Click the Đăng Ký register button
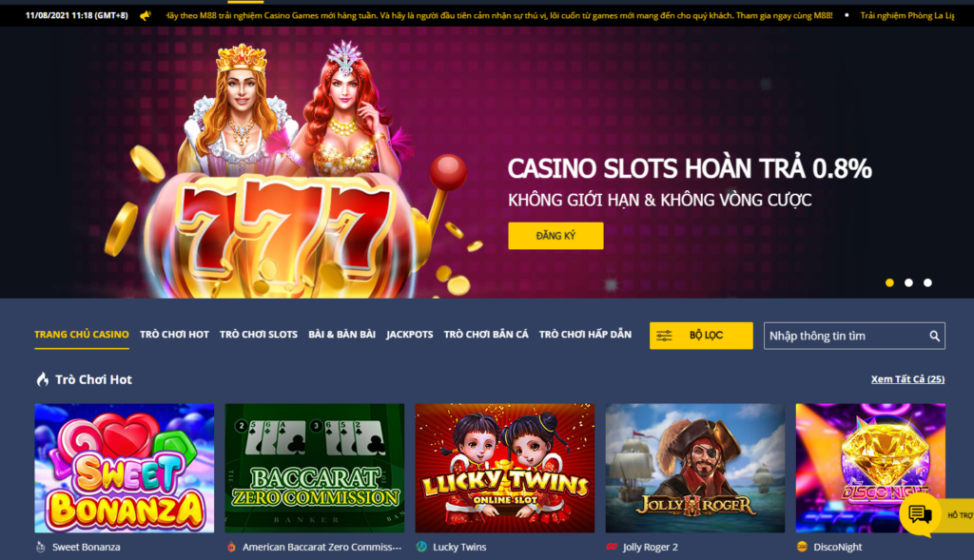This screenshot has height=560, width=974. (555, 236)
